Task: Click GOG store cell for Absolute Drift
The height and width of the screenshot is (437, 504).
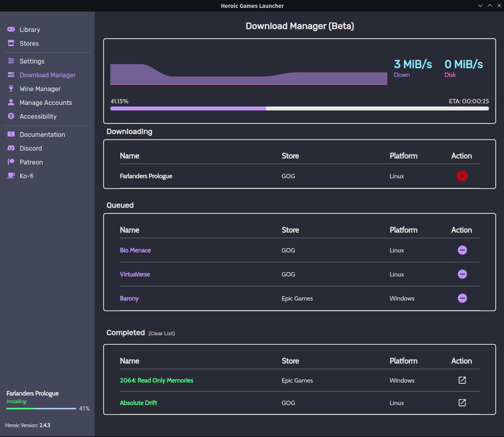Action: [x=288, y=403]
